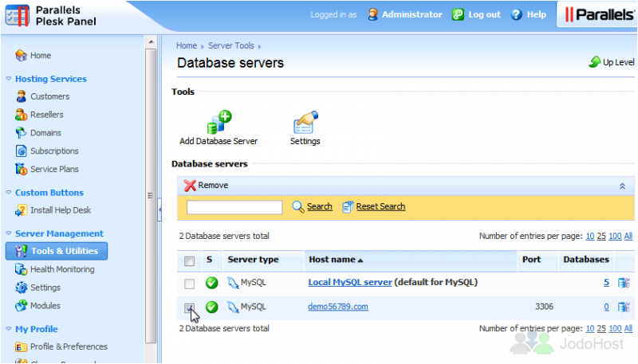The width and height of the screenshot is (638, 364).
Task: Click into the search text field
Action: coord(234,207)
